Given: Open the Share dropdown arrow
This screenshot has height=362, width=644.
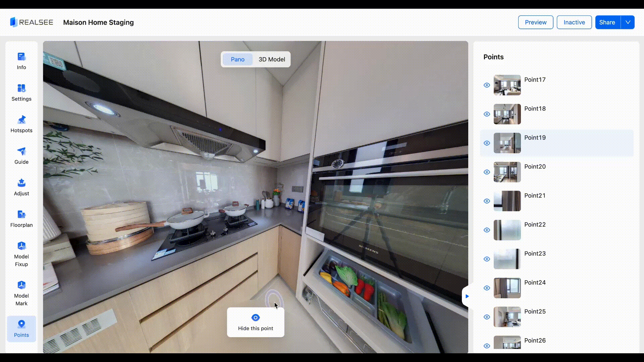Looking at the screenshot, I should coord(628,22).
